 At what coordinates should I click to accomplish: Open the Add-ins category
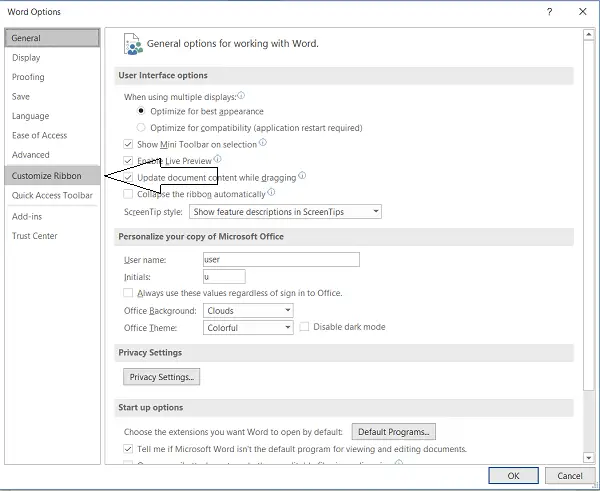click(52, 217)
